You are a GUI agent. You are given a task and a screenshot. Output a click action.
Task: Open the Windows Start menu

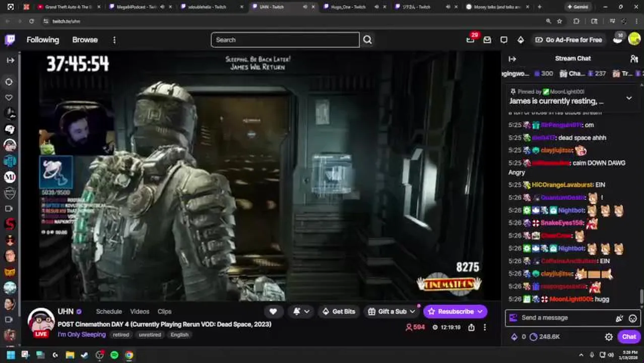click(x=11, y=355)
